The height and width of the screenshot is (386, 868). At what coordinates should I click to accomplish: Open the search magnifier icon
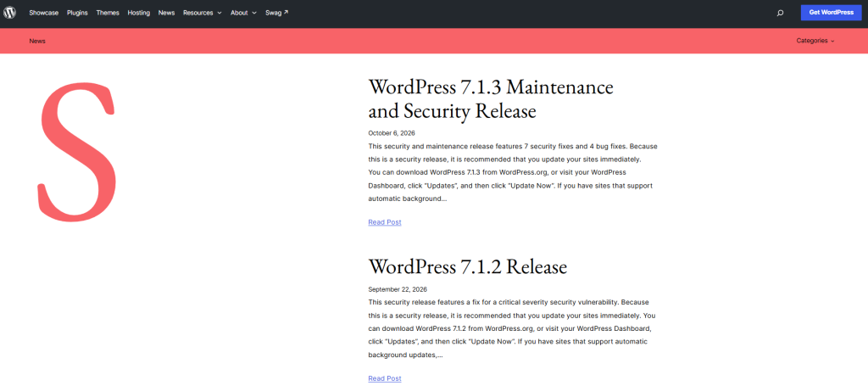(780, 13)
